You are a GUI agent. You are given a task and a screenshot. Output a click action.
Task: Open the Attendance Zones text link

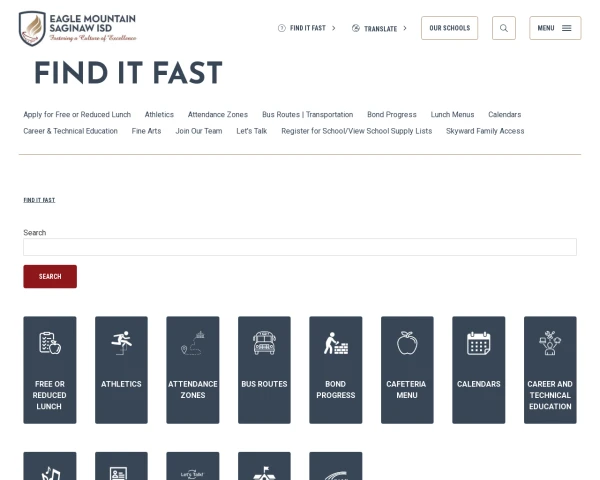click(218, 114)
